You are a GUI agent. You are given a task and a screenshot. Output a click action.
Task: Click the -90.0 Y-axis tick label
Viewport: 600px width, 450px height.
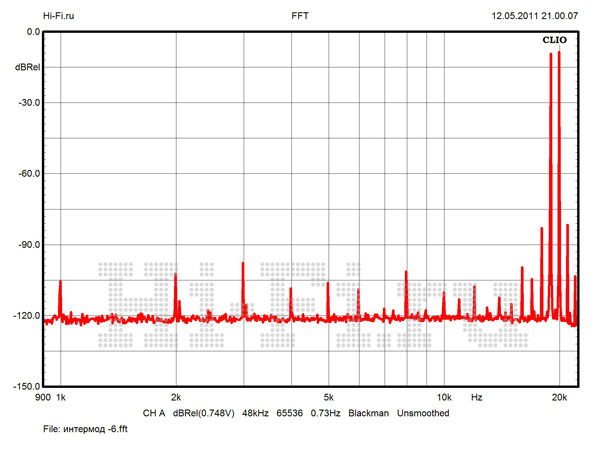(x=27, y=244)
